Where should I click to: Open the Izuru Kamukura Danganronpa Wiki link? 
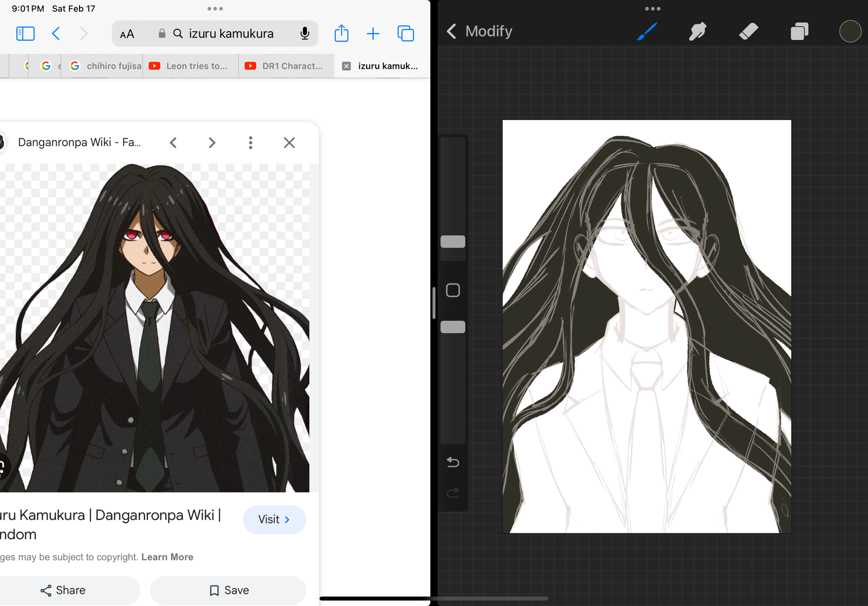click(x=110, y=524)
